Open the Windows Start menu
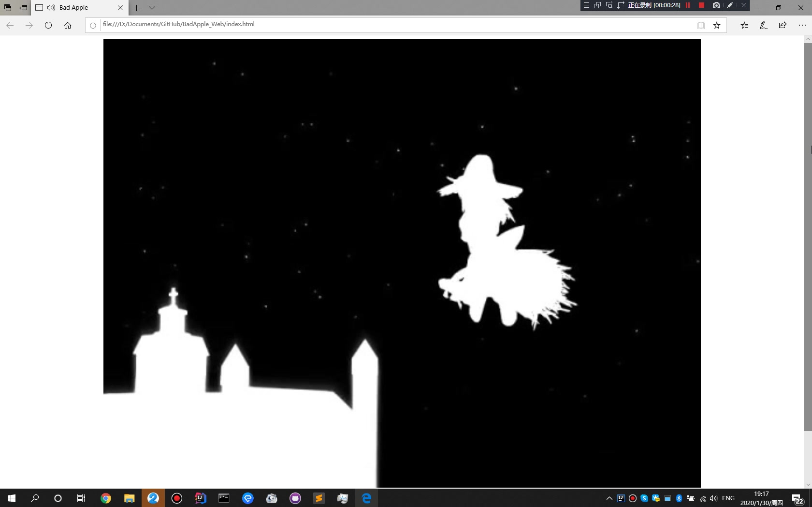This screenshot has height=507, width=812. coord(12,498)
